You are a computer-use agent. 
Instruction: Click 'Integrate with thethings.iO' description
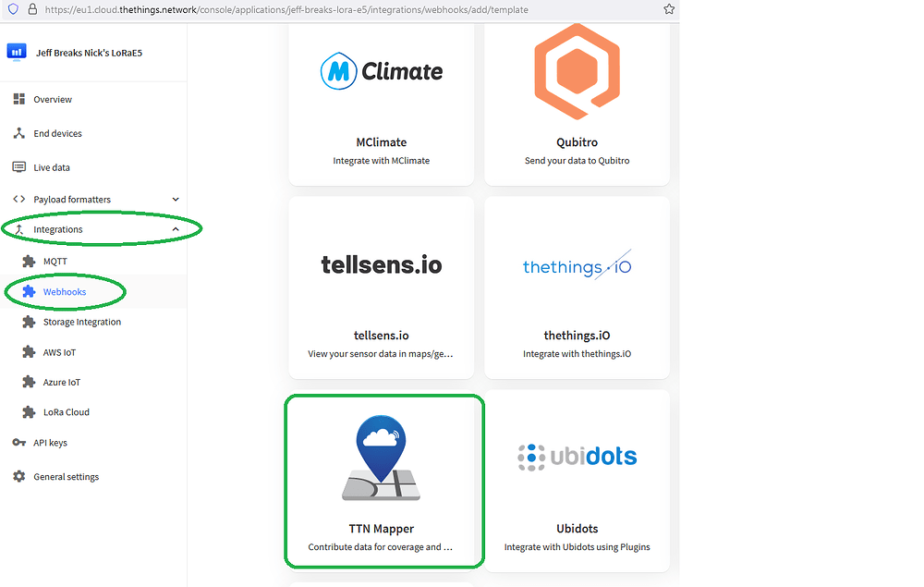[577, 354]
